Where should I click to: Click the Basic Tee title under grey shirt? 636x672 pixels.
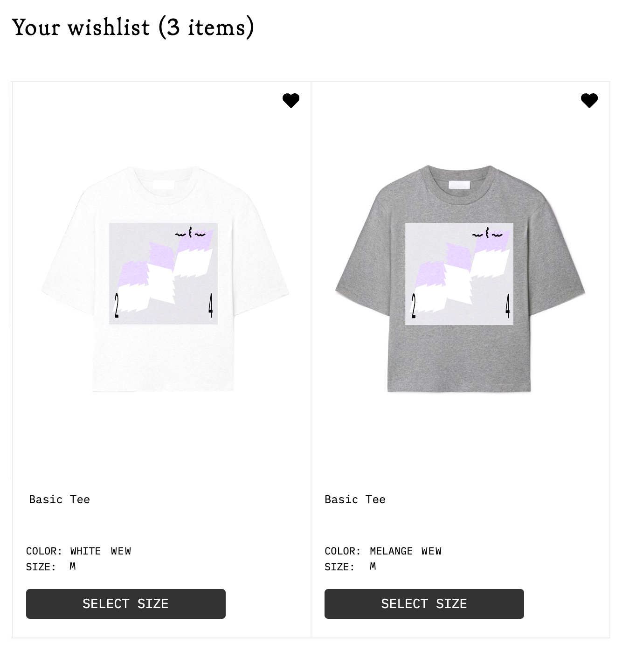(355, 499)
